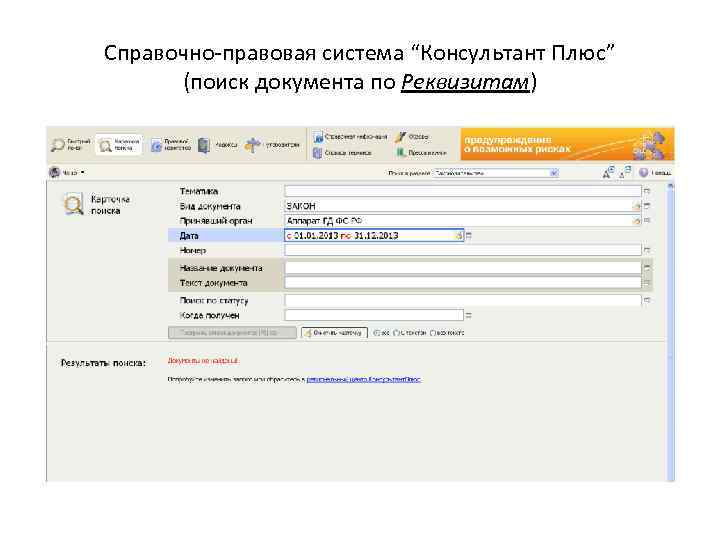The width and height of the screenshot is (720, 540).
Task: Open date picker button beside Дата field
Action: (x=469, y=236)
